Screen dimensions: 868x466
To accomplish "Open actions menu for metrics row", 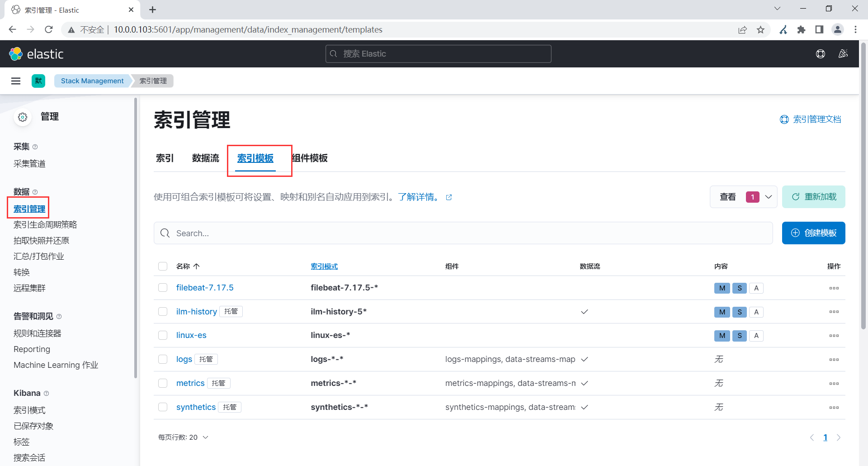I will tap(834, 384).
